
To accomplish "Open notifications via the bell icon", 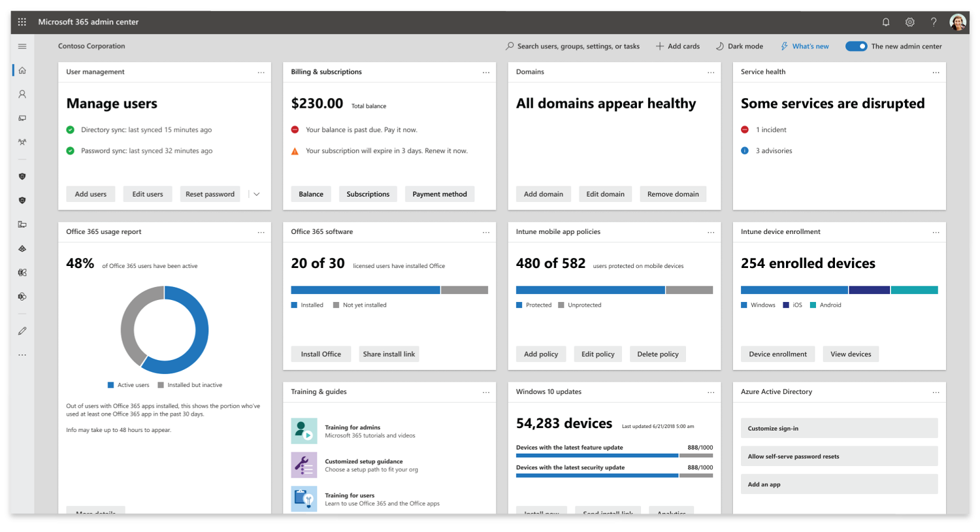I will pyautogui.click(x=885, y=22).
